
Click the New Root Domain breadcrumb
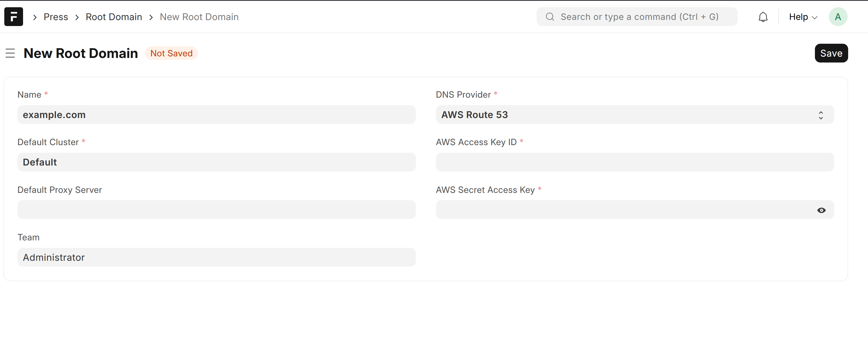tap(199, 17)
